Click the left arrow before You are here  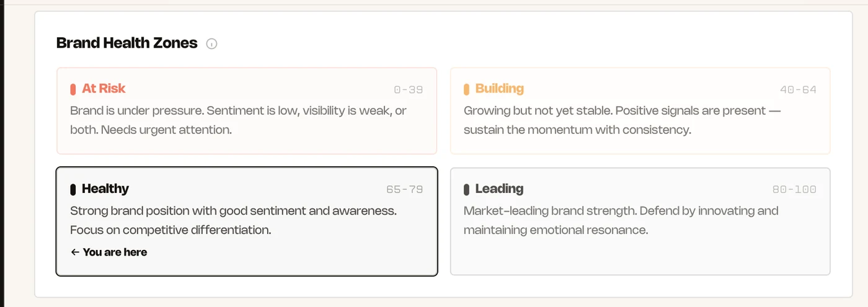(x=75, y=252)
